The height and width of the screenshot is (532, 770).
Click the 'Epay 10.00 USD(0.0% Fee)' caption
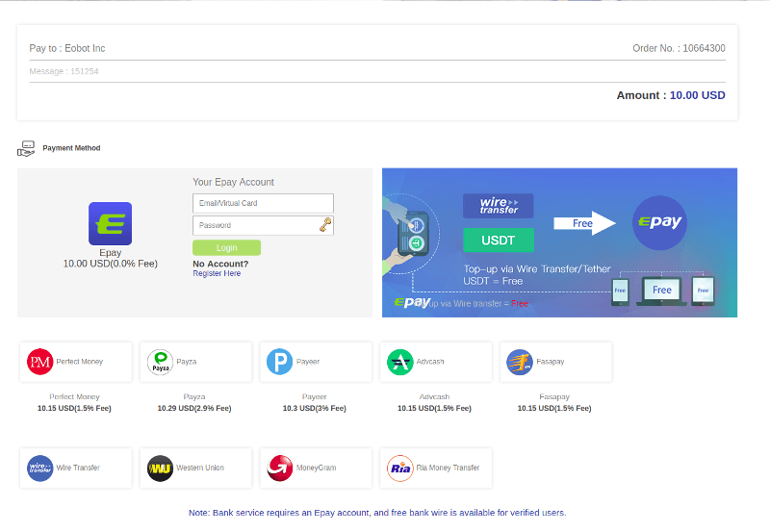[x=110, y=258]
